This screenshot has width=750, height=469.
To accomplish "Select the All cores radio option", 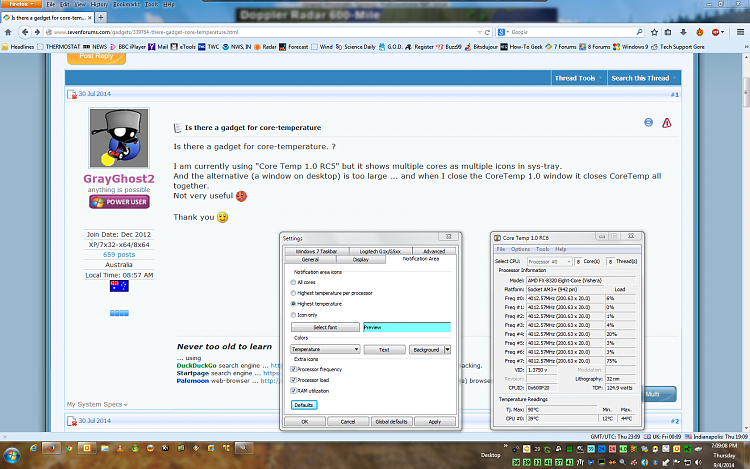I will pyautogui.click(x=293, y=283).
